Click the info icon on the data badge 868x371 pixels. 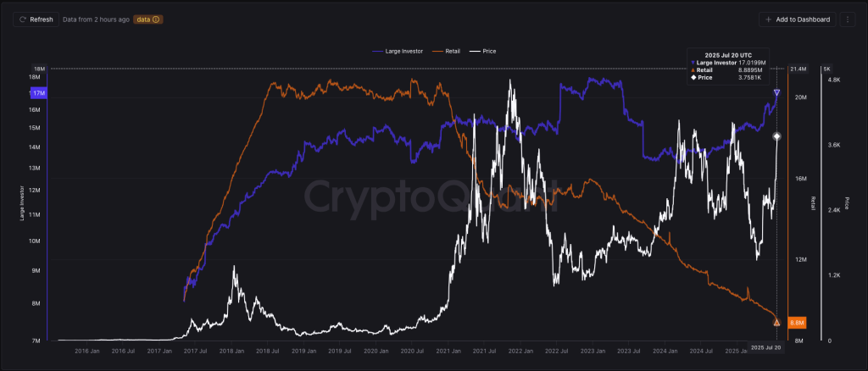click(156, 19)
